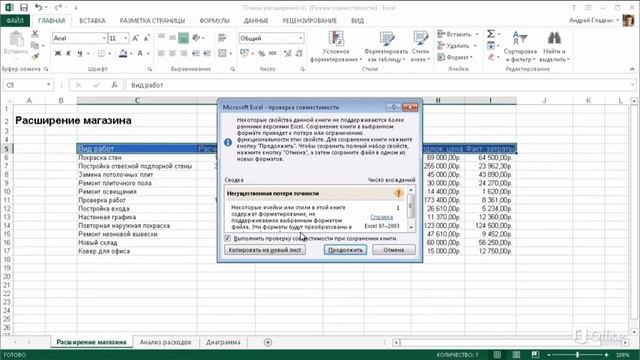This screenshot has width=640, height=360.
Task: Toggle Bold (Ж) formatting
Action: pyautogui.click(x=58, y=53)
